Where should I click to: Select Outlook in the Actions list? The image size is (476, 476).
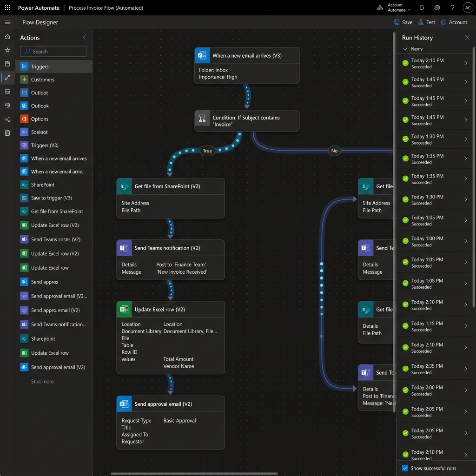54,106
